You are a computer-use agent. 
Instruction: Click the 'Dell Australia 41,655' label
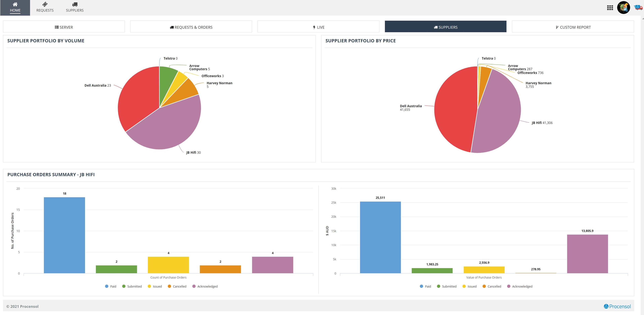click(411, 108)
